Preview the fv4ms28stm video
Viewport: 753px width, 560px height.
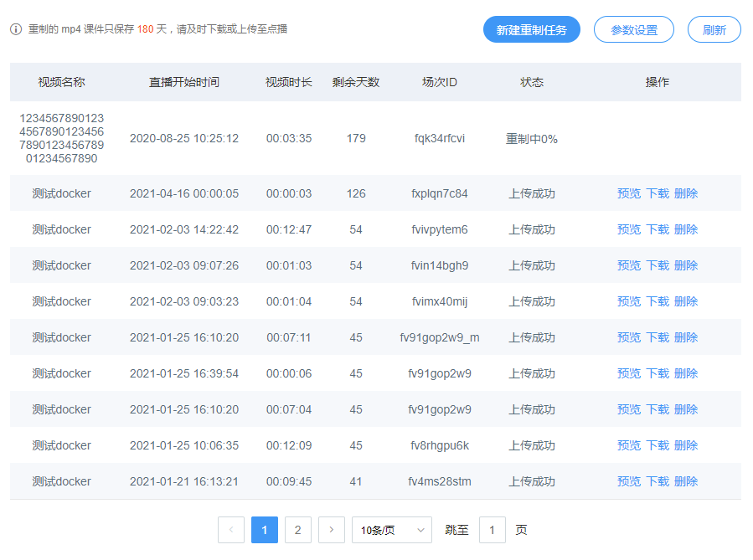pos(629,481)
